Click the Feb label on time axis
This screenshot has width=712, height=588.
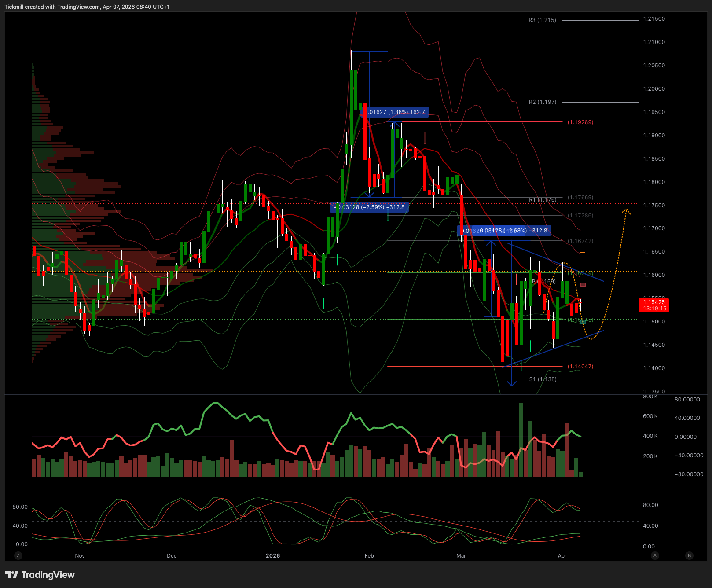(x=369, y=556)
